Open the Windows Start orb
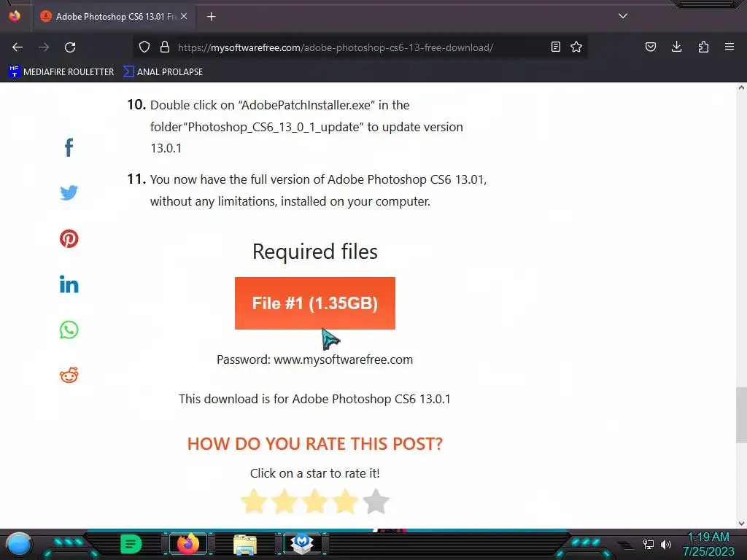The height and width of the screenshot is (560, 747). point(18,544)
